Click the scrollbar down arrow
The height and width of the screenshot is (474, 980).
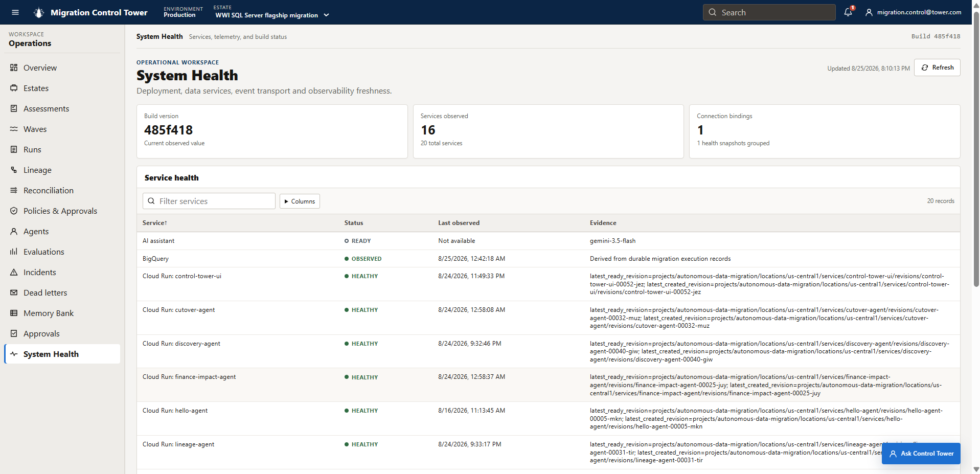[976, 469]
